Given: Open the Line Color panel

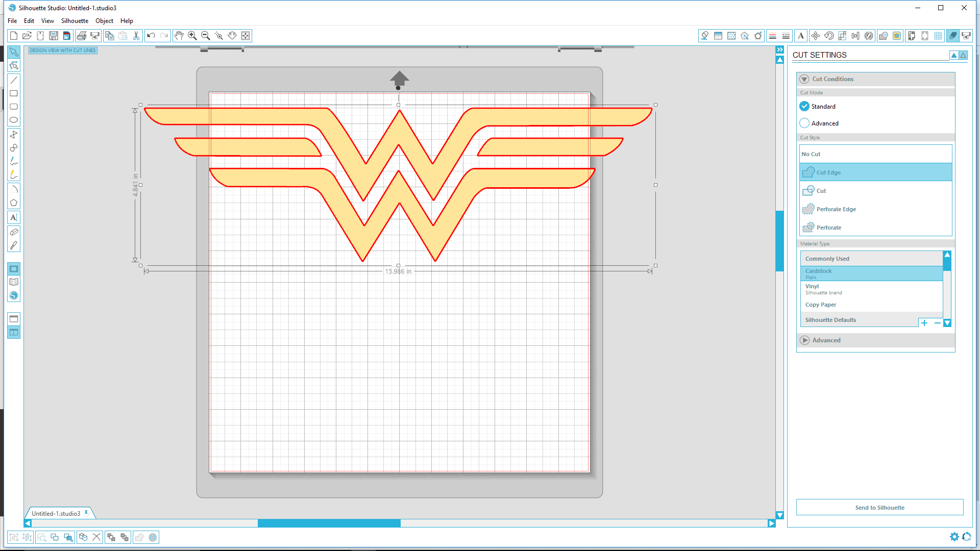Looking at the screenshot, I should 773,36.
